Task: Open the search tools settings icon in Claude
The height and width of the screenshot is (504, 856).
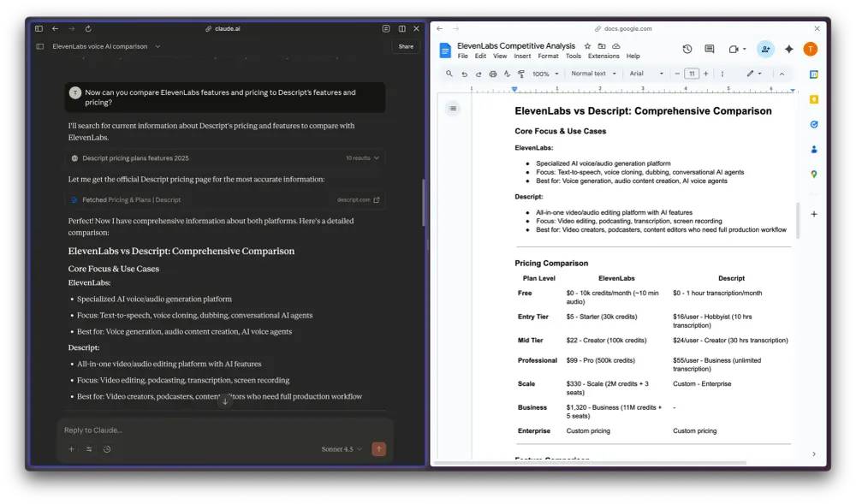Action: (x=89, y=449)
